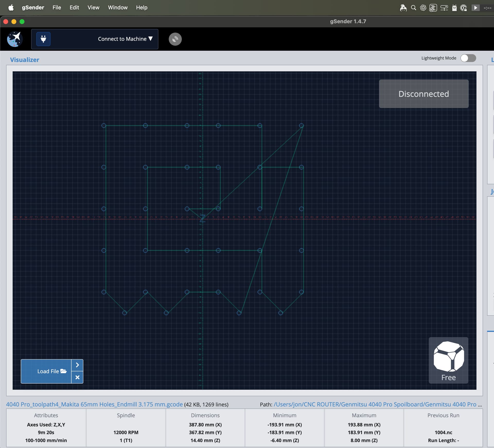494x448 pixels.
Task: Open the file path link
Action: click(x=375, y=404)
